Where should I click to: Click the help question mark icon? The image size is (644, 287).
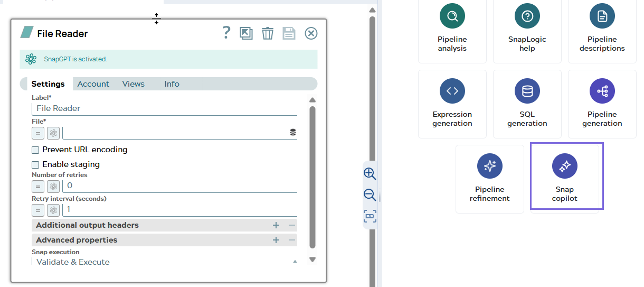tap(226, 33)
